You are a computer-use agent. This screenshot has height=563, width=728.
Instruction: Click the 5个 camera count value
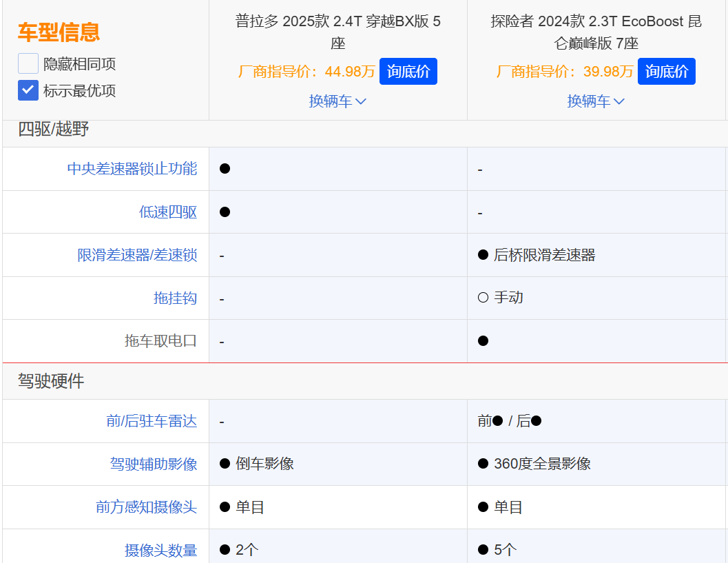tap(505, 550)
